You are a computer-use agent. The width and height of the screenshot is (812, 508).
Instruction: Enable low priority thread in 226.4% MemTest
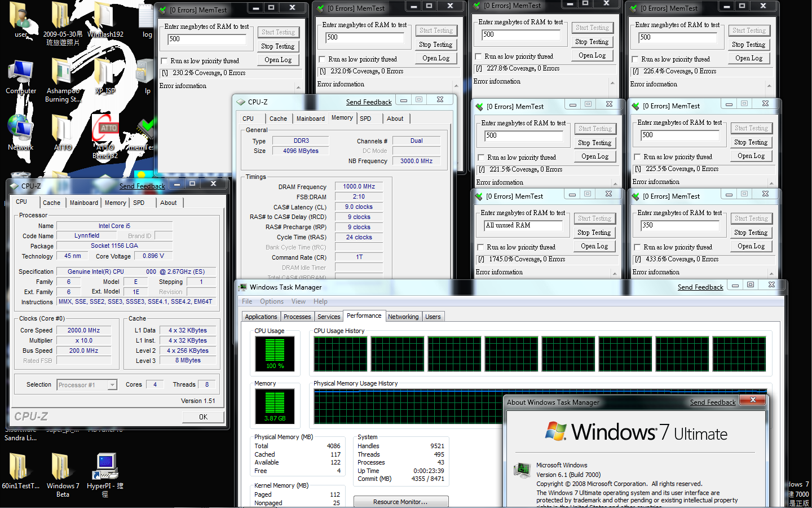click(635, 59)
